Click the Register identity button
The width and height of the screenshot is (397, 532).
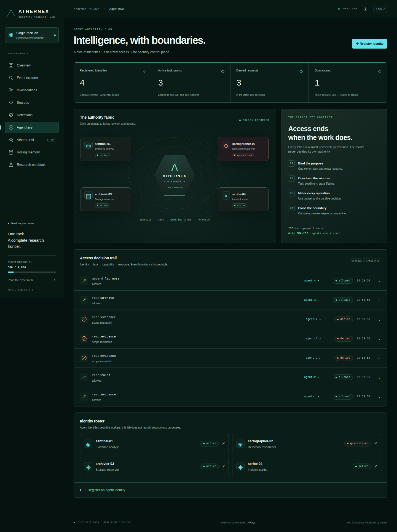(x=369, y=44)
